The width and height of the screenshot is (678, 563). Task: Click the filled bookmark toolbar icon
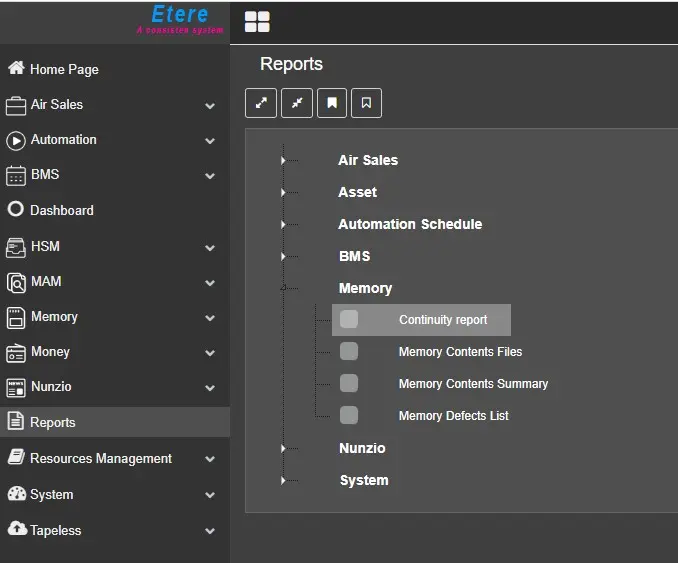pos(332,103)
